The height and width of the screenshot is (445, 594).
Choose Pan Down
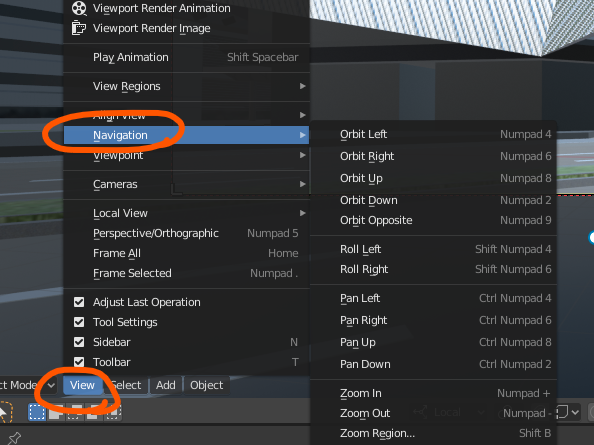point(433,364)
